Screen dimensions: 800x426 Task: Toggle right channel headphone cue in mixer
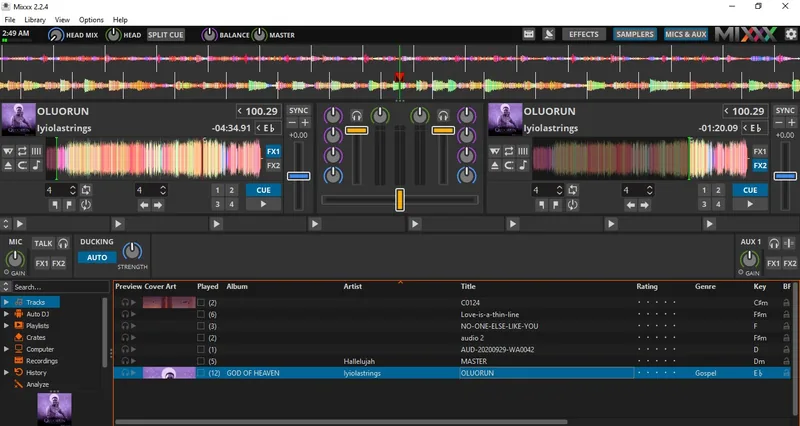443,116
